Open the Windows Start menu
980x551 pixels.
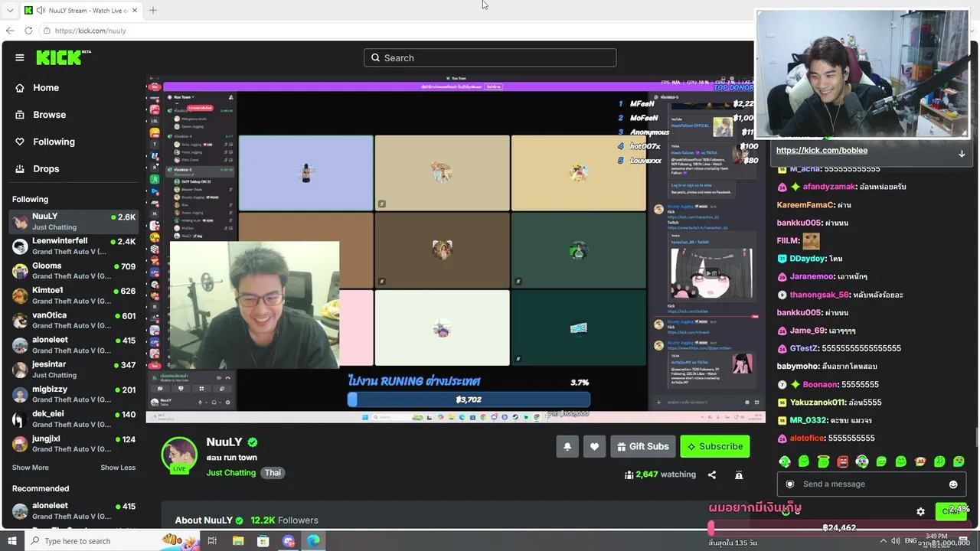coord(11,541)
